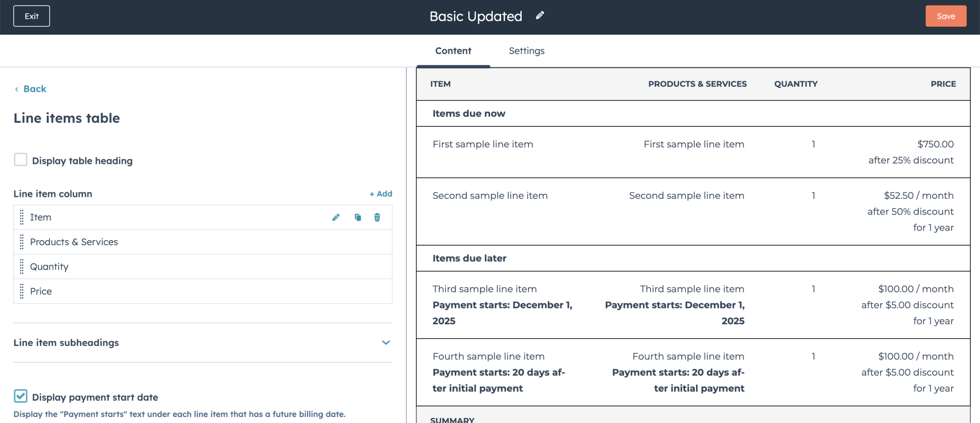Click the Line items table heading
The width and height of the screenshot is (980, 423).
coord(67,118)
